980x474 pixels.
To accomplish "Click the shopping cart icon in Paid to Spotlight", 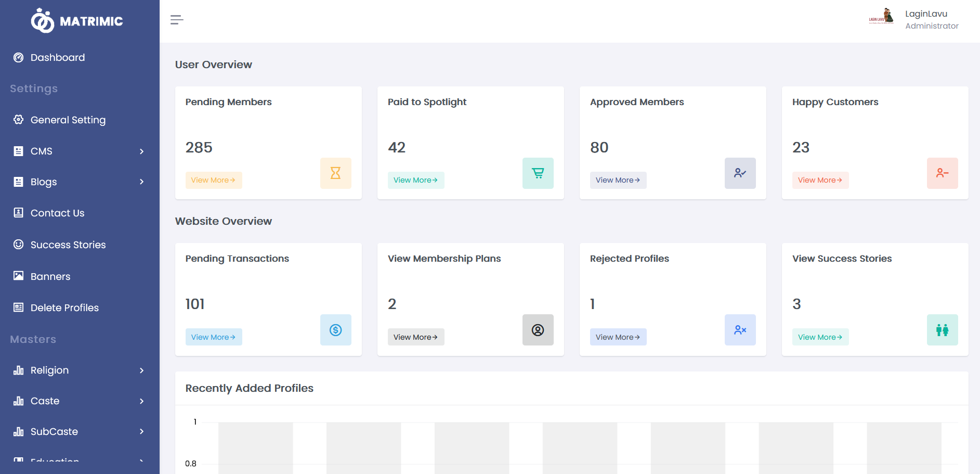I will click(538, 173).
